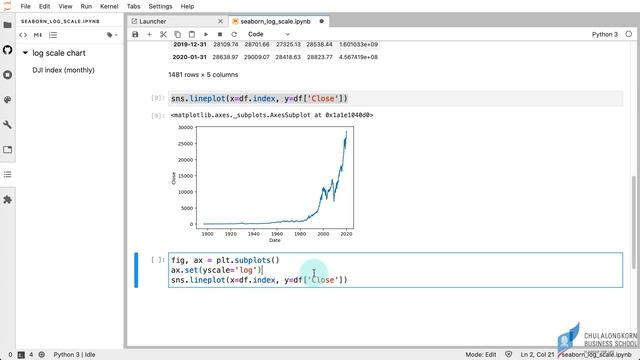Click the kernel sessions gear icon in status bar

pos(42,355)
